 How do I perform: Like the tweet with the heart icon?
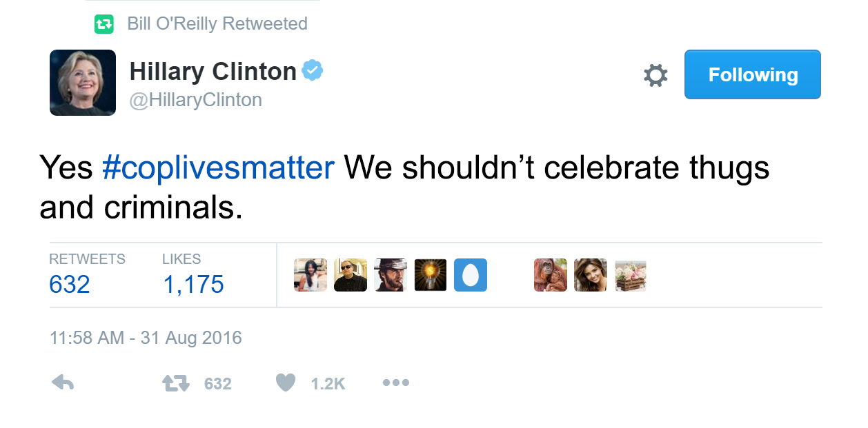[285, 383]
